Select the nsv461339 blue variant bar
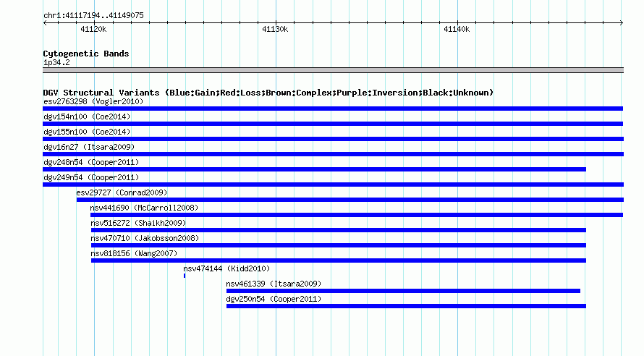 pyautogui.click(x=403, y=291)
